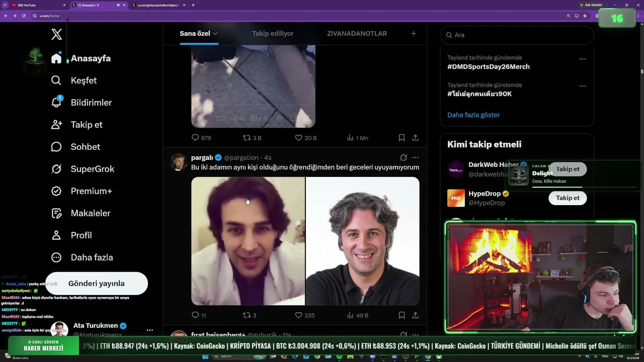
Task: Bookmark this page with the star icon
Action: 585,16
